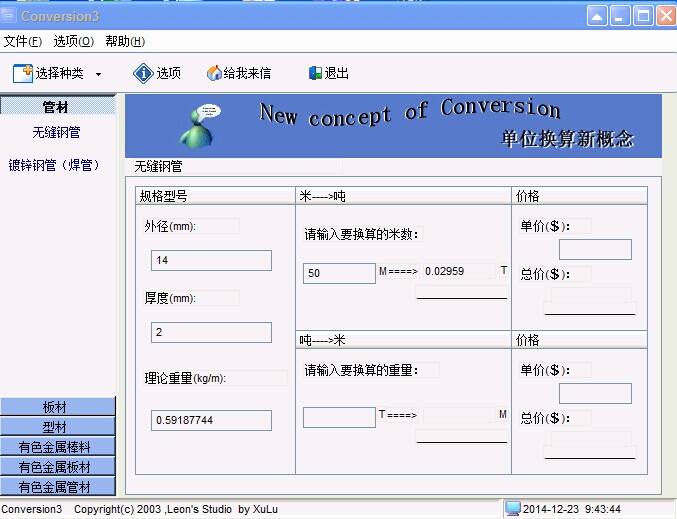Screen dimensions: 677x519
Task: Click the Conversion3 app icon in title bar
Action: pyautogui.click(x=10, y=15)
